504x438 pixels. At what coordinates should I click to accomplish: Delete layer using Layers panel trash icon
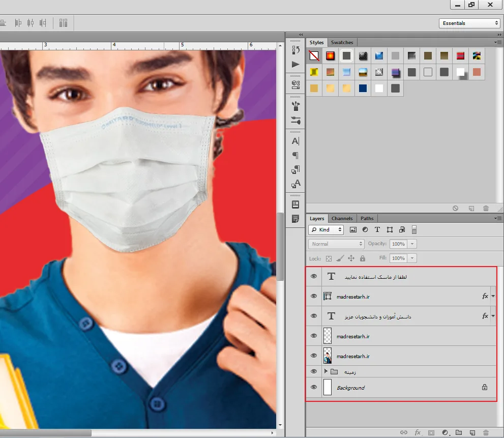pyautogui.click(x=486, y=432)
